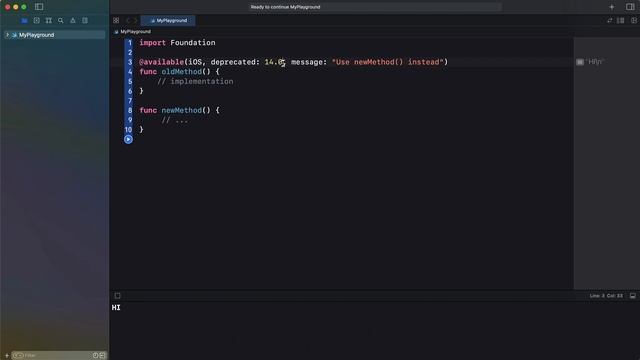640x360 pixels.
Task: Hide the debug area console button
Action: [x=632, y=296]
